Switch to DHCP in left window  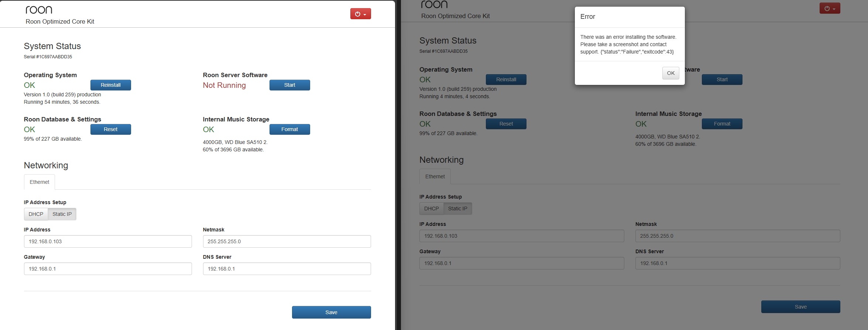pos(36,214)
